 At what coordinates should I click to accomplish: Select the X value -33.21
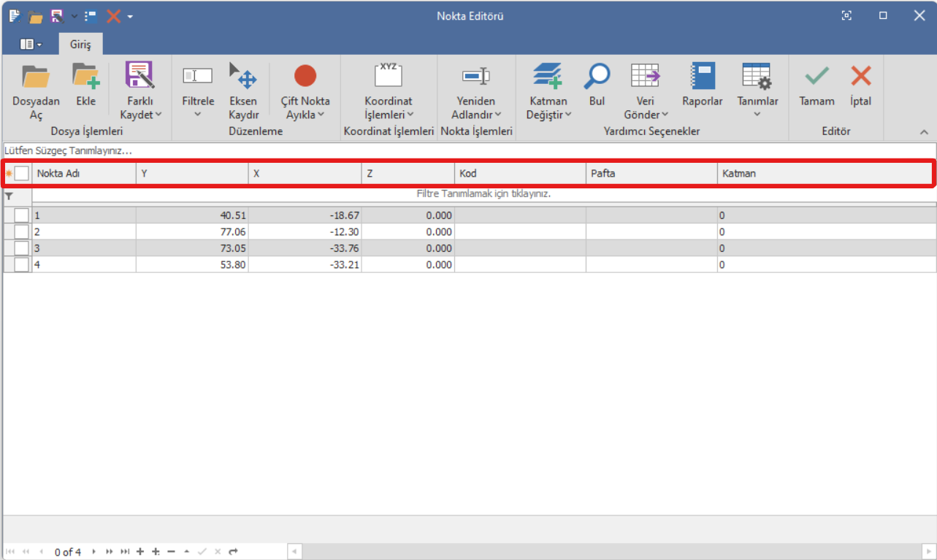click(305, 264)
